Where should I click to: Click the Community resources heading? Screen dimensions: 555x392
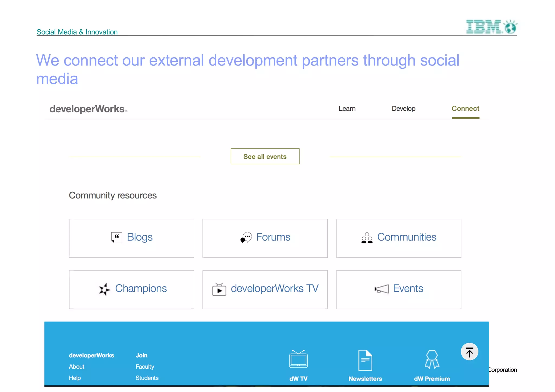coord(113,195)
